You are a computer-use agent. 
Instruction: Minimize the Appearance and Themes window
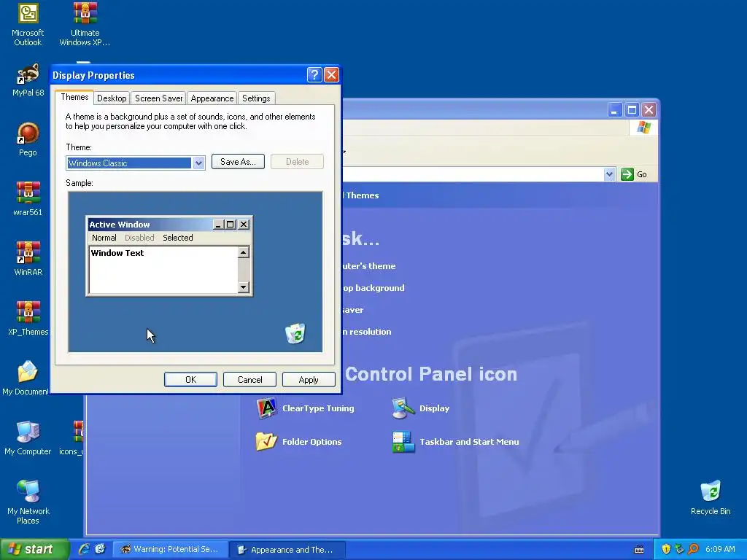coord(614,110)
